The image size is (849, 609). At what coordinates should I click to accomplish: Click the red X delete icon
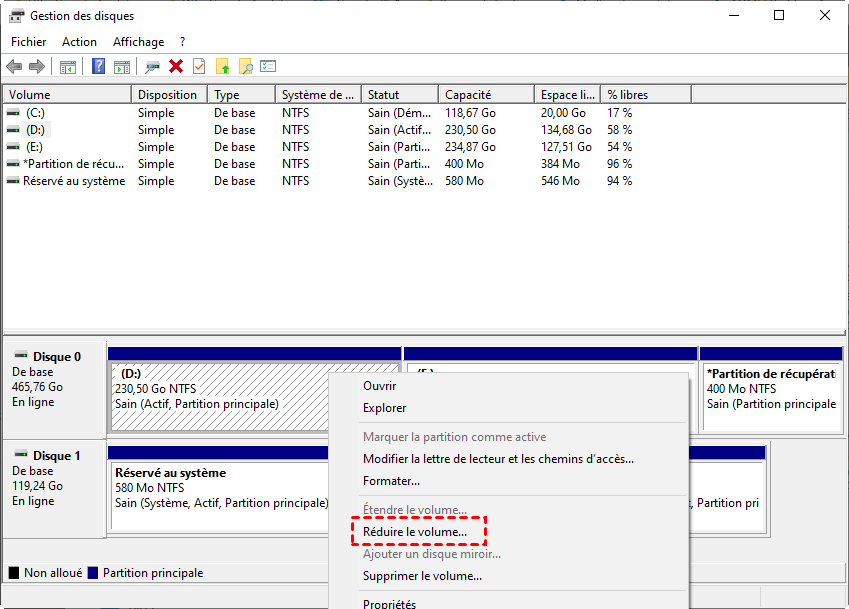[176, 66]
